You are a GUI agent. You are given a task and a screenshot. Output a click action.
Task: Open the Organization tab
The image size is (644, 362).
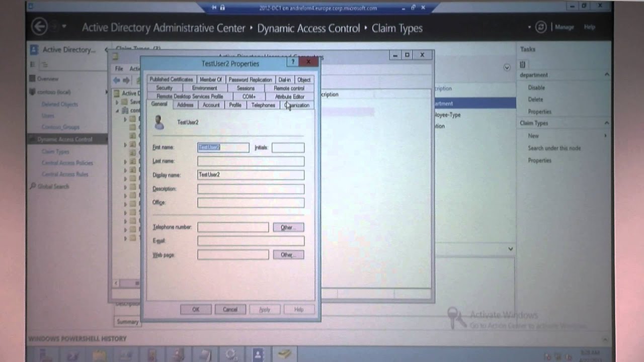click(297, 105)
